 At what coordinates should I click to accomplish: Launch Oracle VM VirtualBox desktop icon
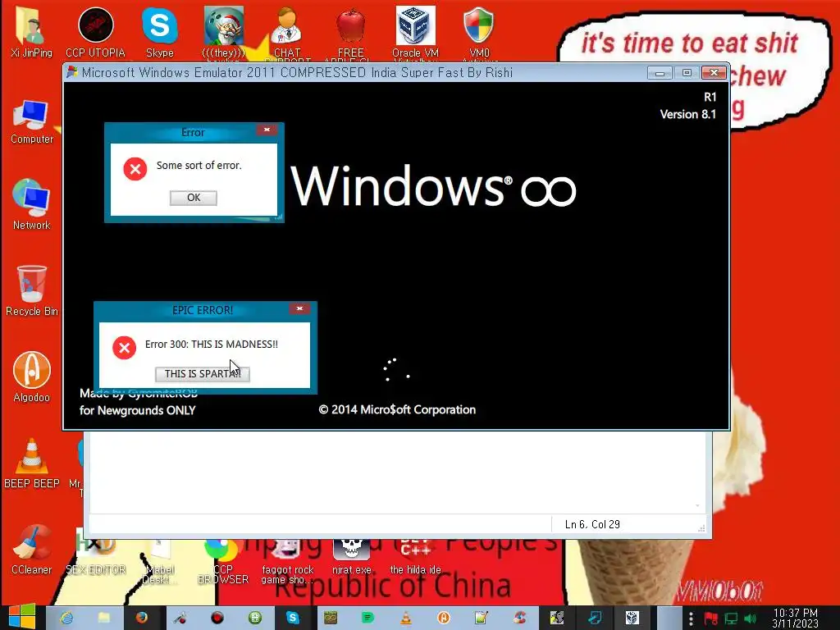(415, 31)
